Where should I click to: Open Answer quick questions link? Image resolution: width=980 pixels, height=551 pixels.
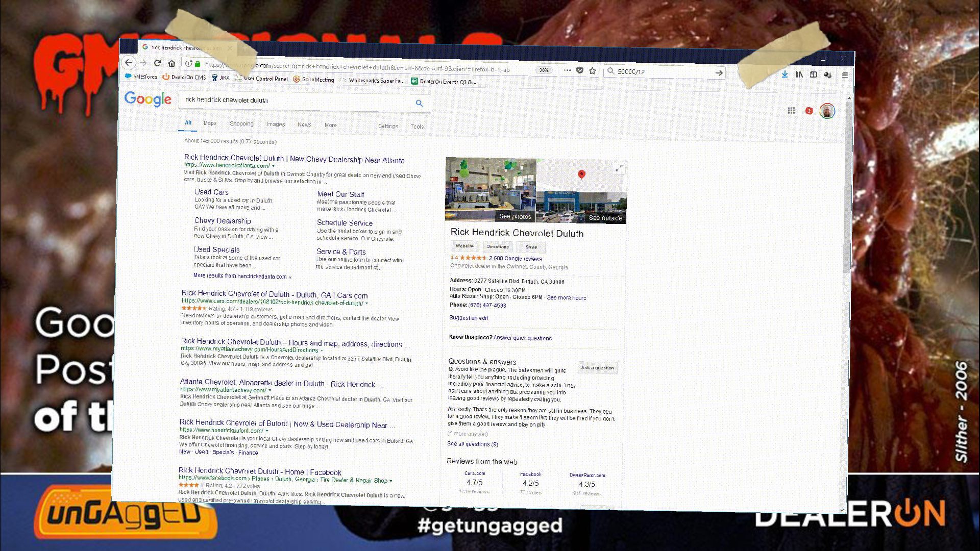pyautogui.click(x=523, y=338)
